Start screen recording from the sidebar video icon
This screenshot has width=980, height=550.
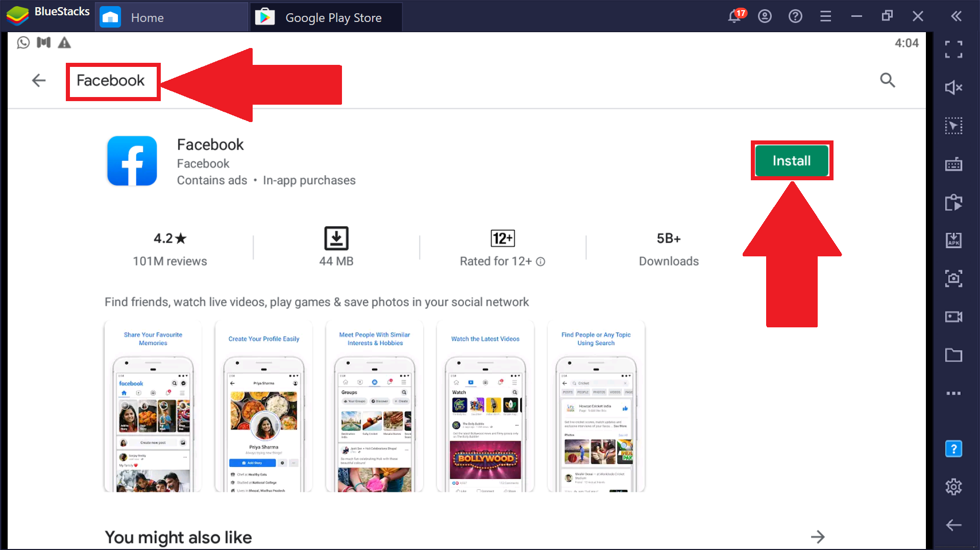point(953,317)
